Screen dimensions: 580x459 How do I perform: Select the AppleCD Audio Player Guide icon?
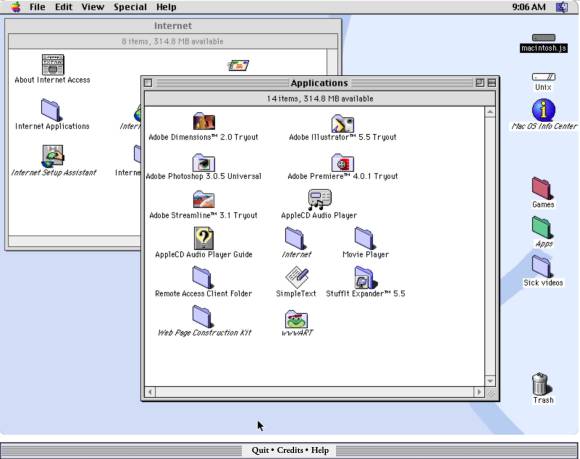(x=203, y=239)
